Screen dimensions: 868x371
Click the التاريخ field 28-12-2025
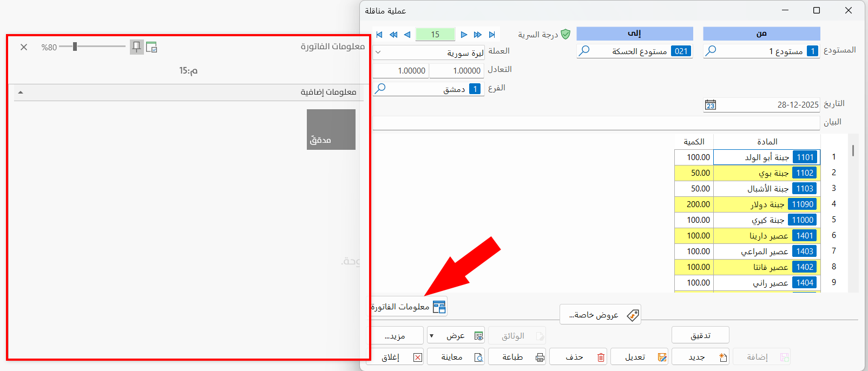point(762,105)
